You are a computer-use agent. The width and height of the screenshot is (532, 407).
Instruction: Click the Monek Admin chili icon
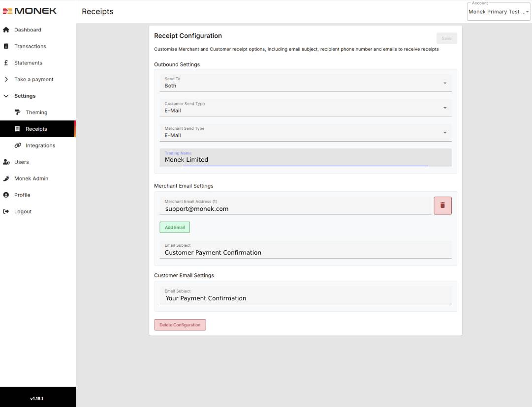point(6,178)
